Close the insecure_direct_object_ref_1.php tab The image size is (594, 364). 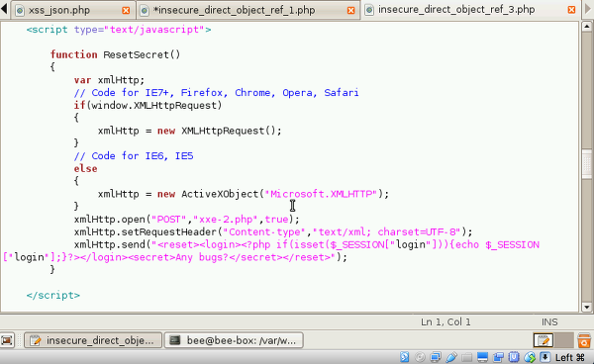pyautogui.click(x=350, y=11)
